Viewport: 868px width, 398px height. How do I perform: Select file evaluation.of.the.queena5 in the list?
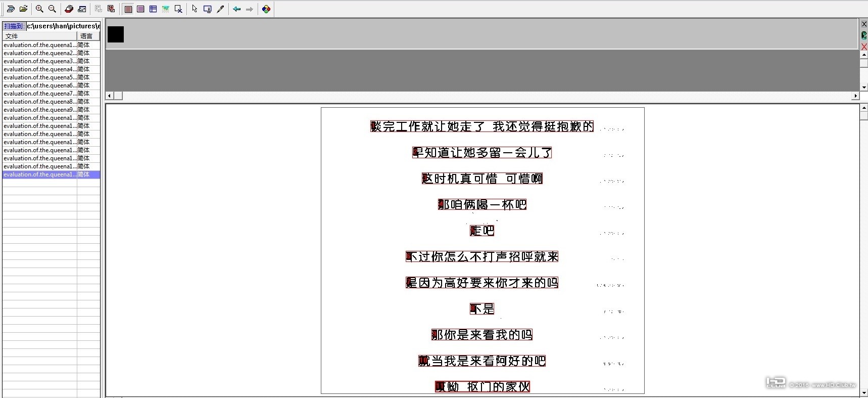(x=51, y=77)
